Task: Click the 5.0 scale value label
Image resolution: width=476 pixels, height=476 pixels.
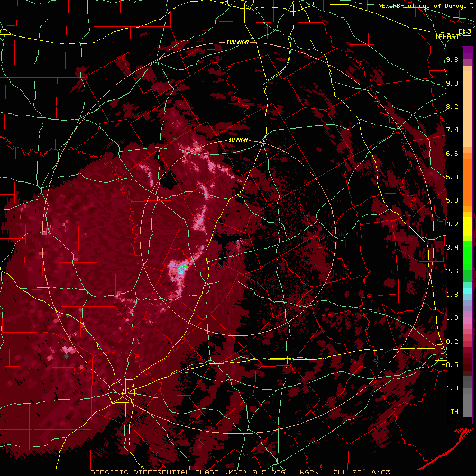Action: (452, 200)
